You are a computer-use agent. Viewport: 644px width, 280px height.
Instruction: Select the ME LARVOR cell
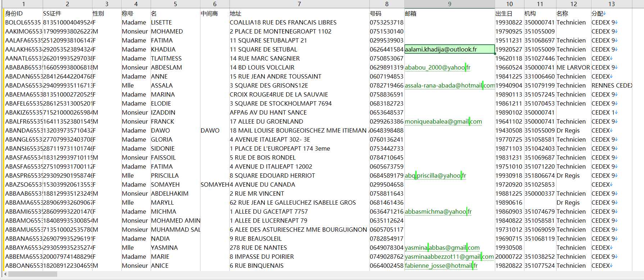click(573, 67)
